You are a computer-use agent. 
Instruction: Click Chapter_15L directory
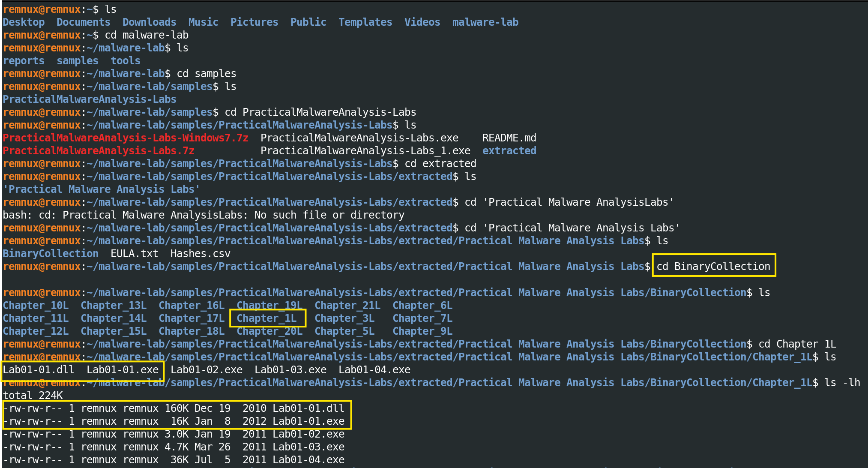(x=114, y=331)
